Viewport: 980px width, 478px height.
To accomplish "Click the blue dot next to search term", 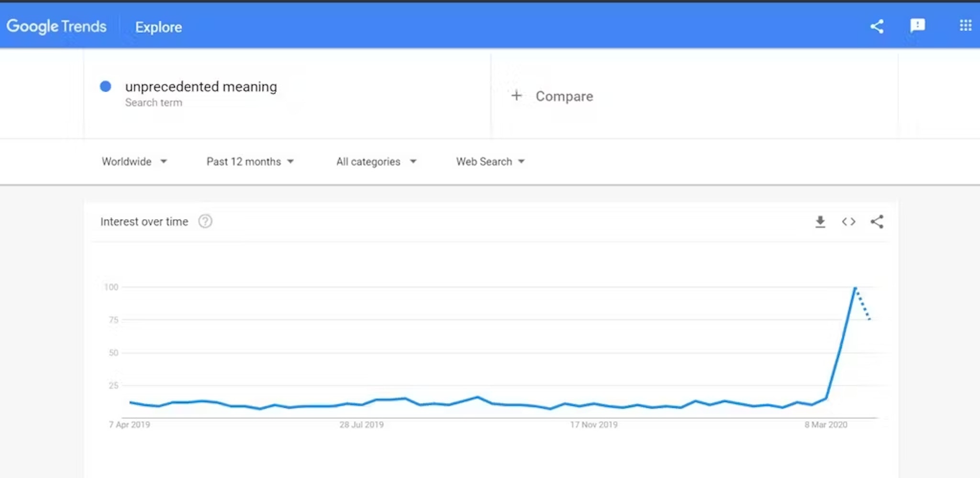I will pyautogui.click(x=105, y=86).
